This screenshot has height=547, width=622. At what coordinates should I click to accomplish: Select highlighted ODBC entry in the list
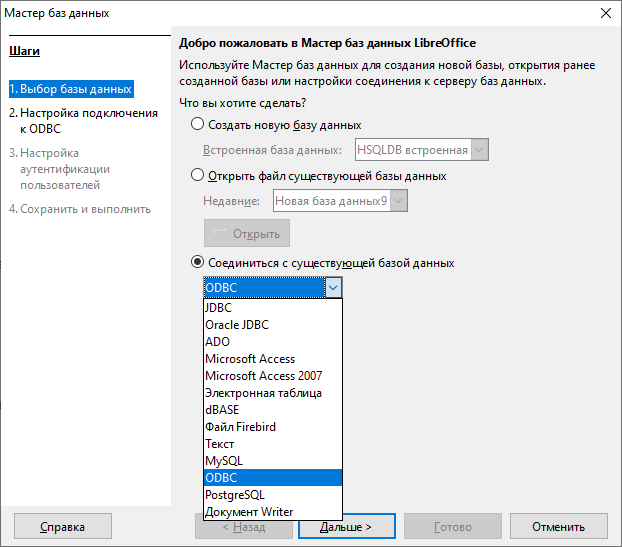click(x=273, y=478)
